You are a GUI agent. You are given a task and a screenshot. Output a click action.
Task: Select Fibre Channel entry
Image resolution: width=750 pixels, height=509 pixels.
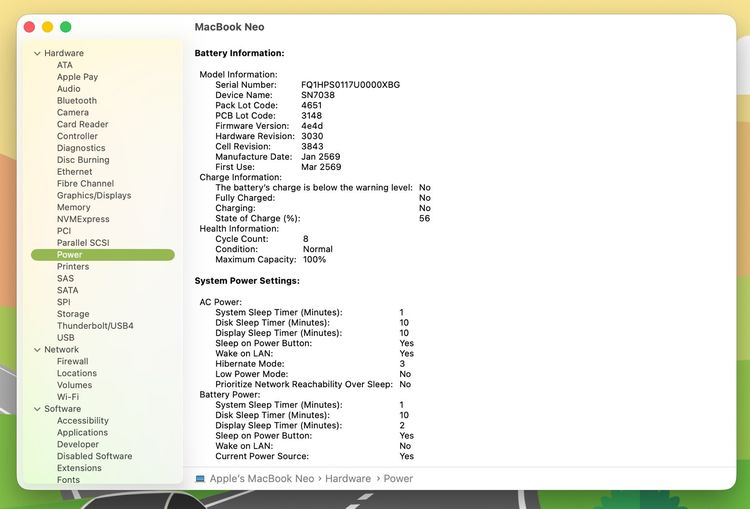[x=85, y=184]
